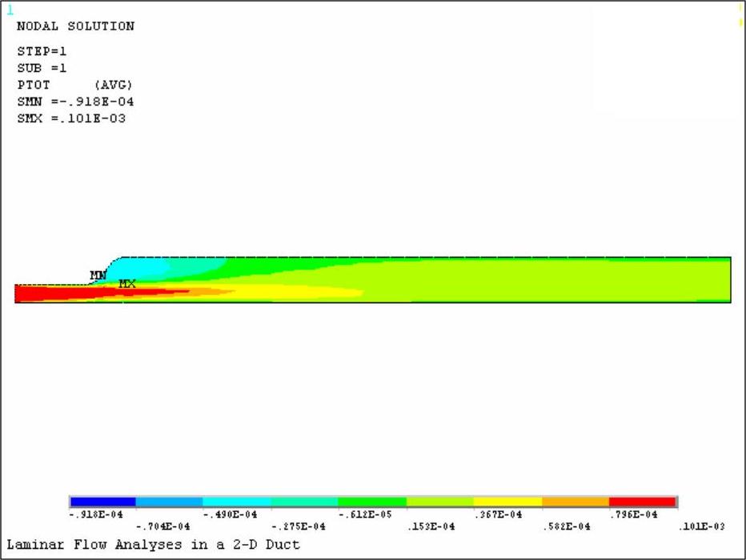Screen dimensions: 746x560
Task: Click the SMX =.101E-03 value
Action: point(71,118)
